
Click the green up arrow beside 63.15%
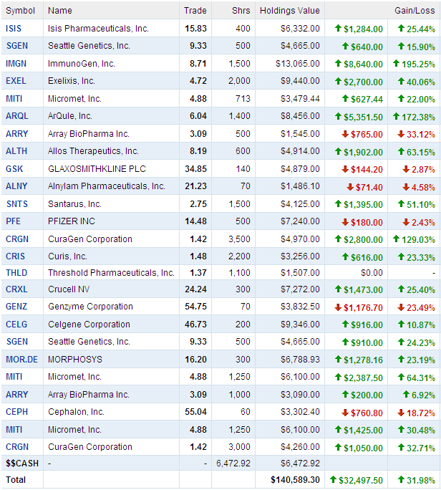tap(401, 151)
